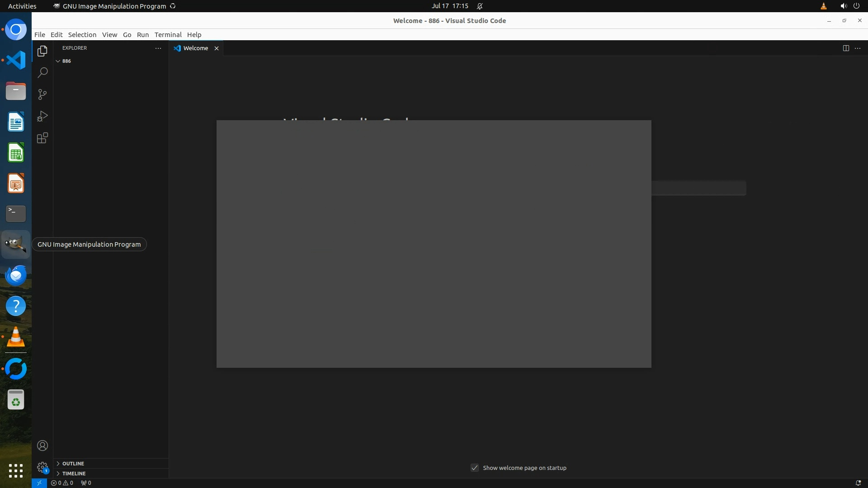Open the Extensions view
The height and width of the screenshot is (488, 868).
42,138
